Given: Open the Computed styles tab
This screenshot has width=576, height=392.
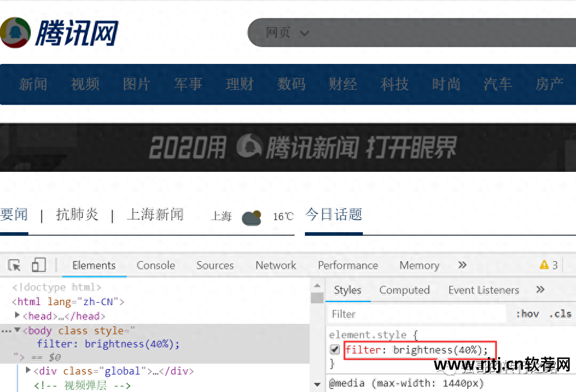Looking at the screenshot, I should (404, 290).
